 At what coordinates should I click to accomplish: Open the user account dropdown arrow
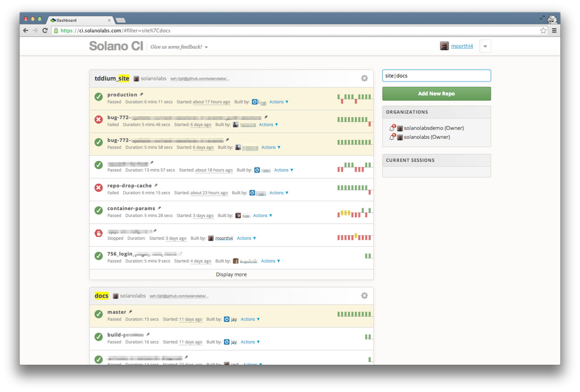click(x=485, y=46)
